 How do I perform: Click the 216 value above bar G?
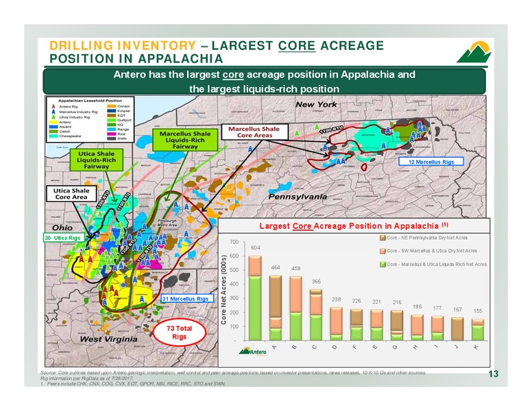(x=397, y=302)
